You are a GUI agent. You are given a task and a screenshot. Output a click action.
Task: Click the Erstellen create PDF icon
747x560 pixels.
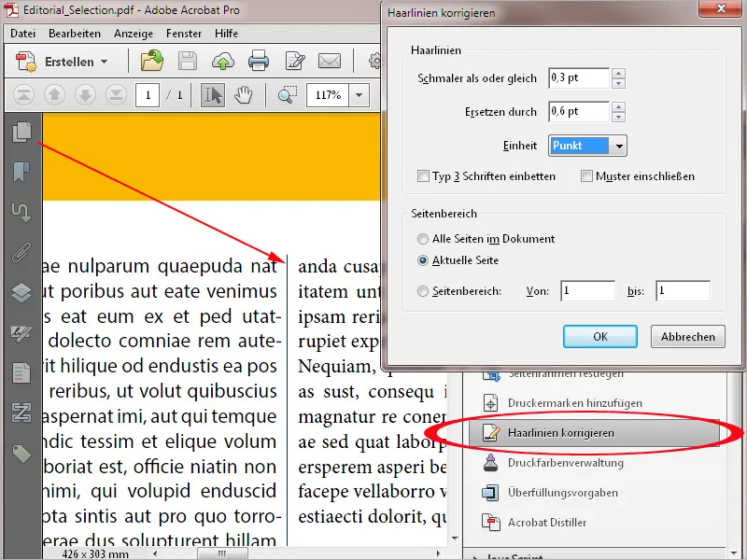pos(26,62)
